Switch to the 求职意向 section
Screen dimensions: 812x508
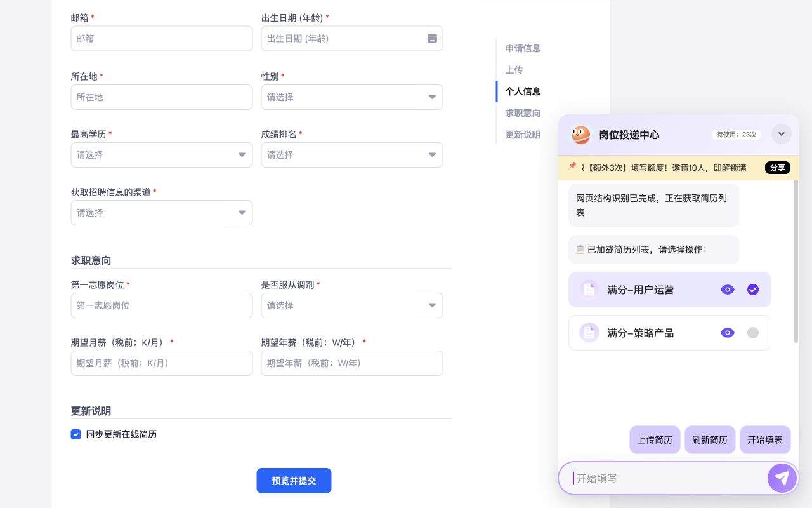pos(522,113)
